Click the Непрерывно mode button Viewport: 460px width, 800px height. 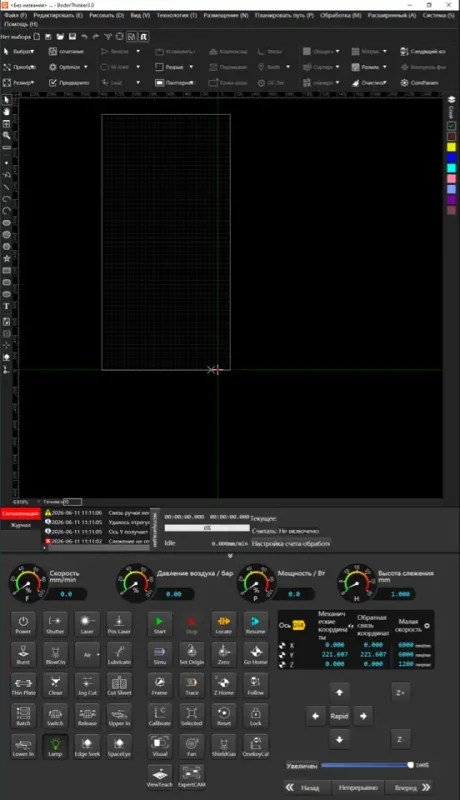click(357, 787)
